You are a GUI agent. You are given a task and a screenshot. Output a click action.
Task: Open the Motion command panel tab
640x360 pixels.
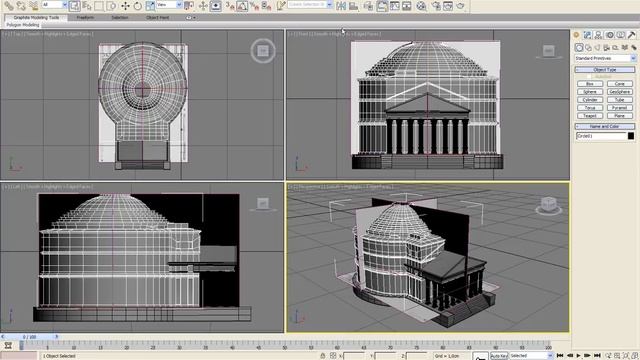pos(609,35)
